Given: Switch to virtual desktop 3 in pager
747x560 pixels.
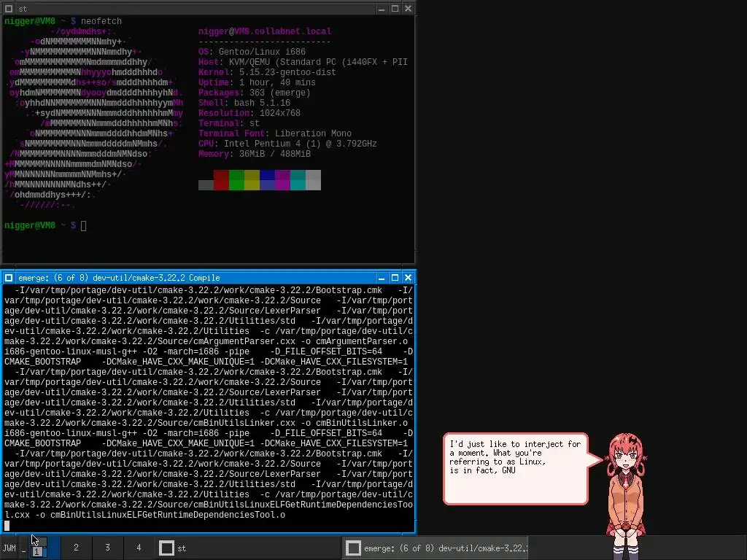Looking at the screenshot, I should point(108,548).
